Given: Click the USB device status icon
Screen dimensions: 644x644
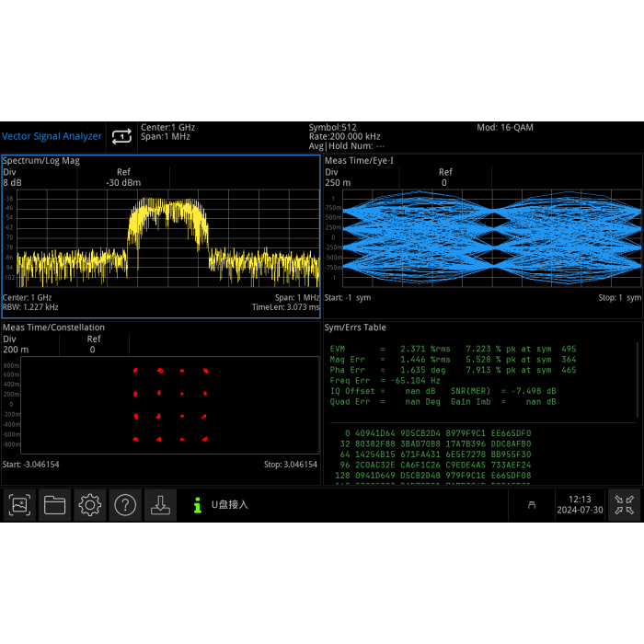Looking at the screenshot, I should 532,505.
